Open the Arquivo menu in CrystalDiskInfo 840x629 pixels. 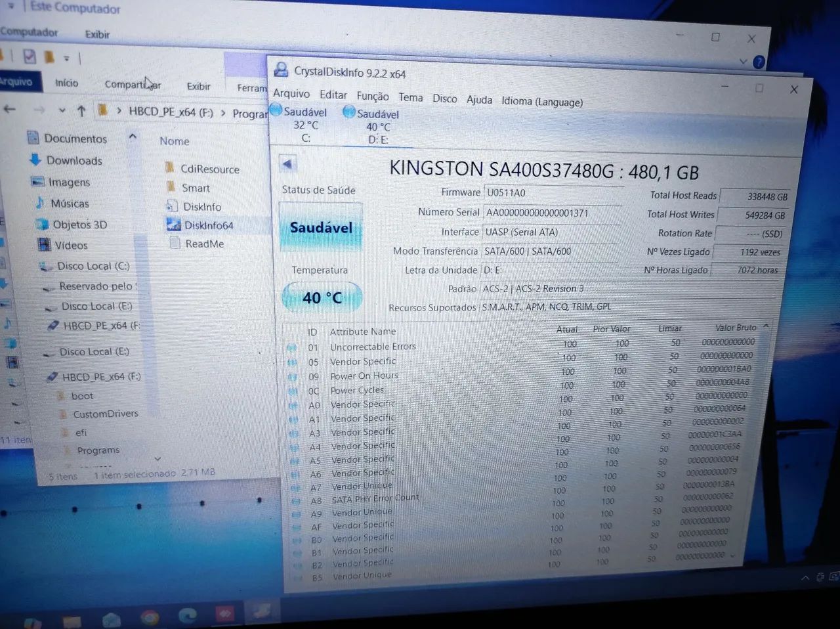tap(291, 93)
